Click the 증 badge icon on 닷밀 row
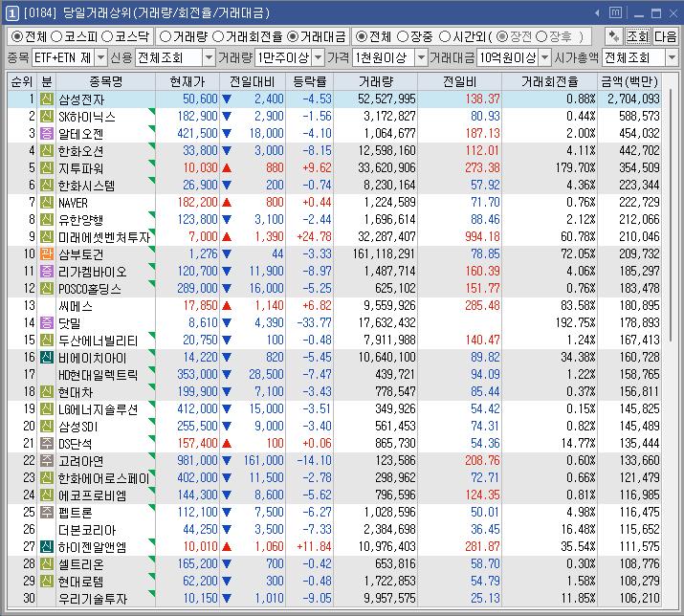 coord(47,323)
